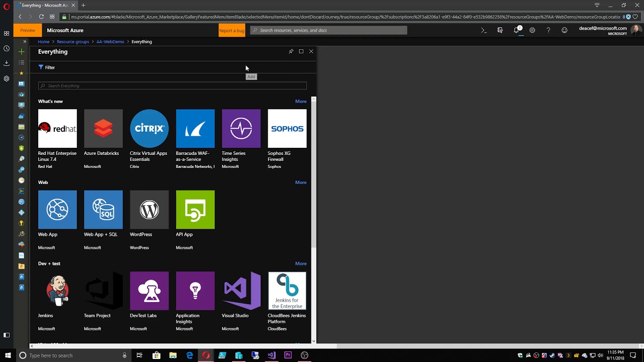This screenshot has width=644, height=362.
Task: Send feedback with the smiley icon
Action: (x=565, y=30)
